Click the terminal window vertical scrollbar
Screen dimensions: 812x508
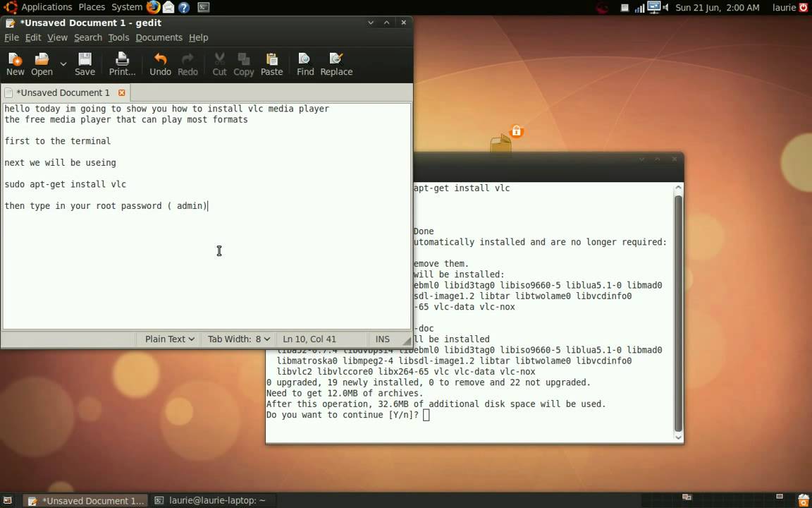pyautogui.click(x=678, y=313)
